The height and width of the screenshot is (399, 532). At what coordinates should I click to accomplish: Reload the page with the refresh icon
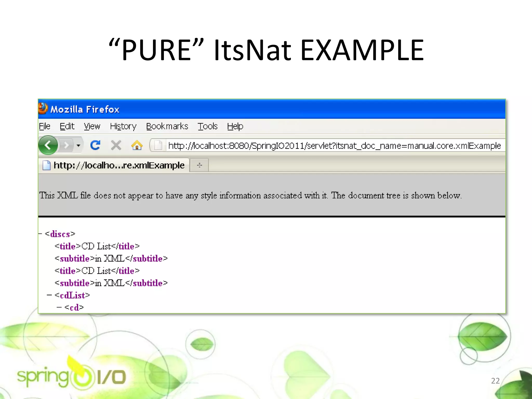coord(95,145)
